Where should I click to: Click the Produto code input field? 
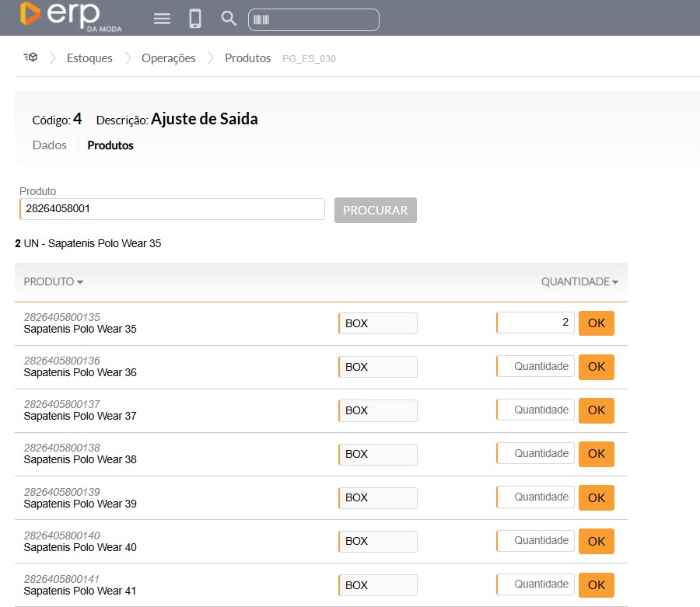172,209
